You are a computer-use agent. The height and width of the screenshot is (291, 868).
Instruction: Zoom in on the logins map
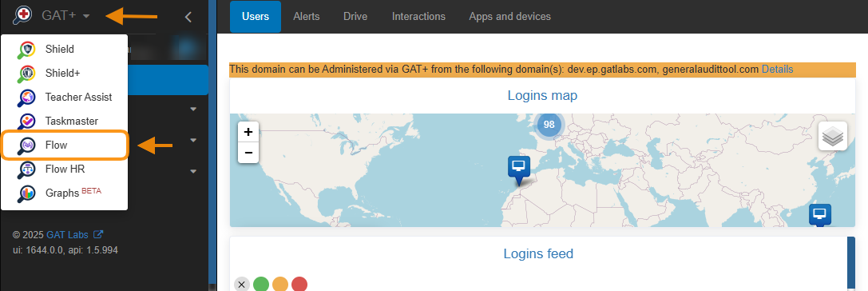pyautogui.click(x=248, y=132)
